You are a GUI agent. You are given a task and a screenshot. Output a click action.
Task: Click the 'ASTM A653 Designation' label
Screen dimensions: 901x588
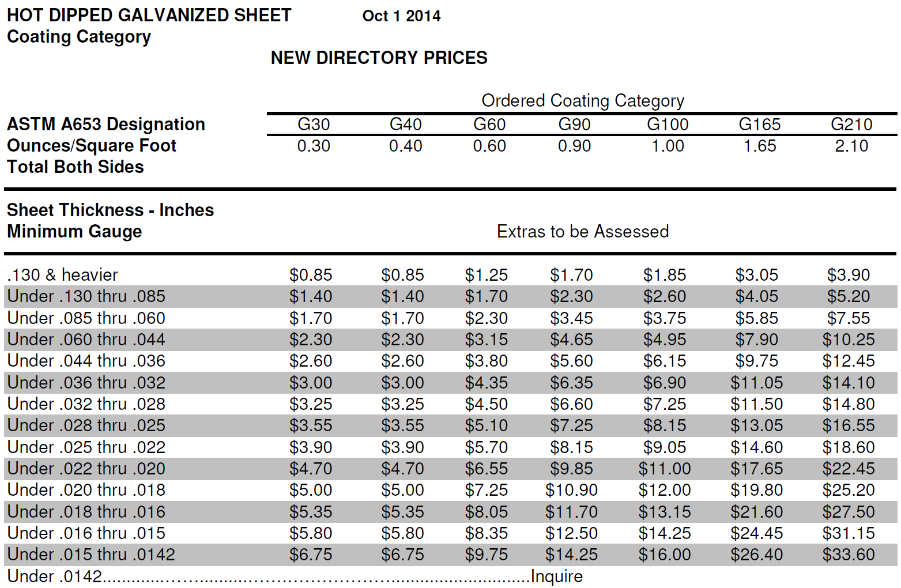point(106,125)
